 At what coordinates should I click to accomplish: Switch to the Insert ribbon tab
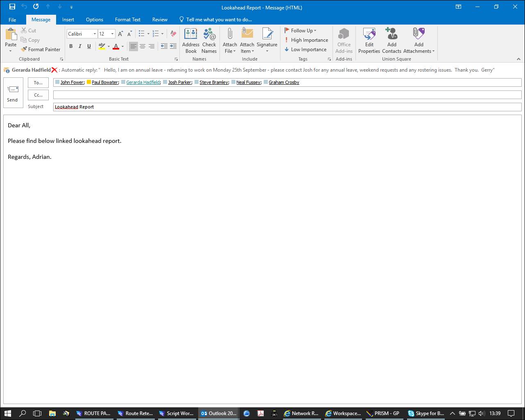click(68, 19)
